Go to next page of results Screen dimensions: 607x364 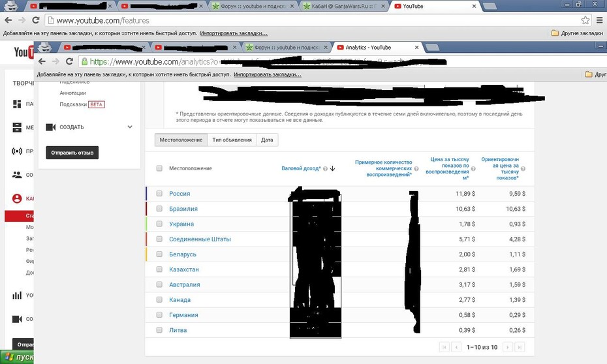pos(508,348)
